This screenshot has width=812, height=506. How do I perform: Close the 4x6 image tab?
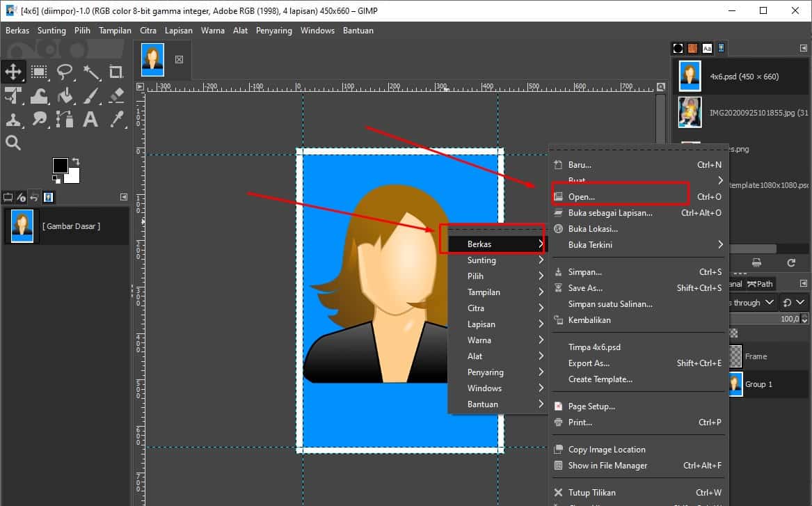pyautogui.click(x=180, y=60)
